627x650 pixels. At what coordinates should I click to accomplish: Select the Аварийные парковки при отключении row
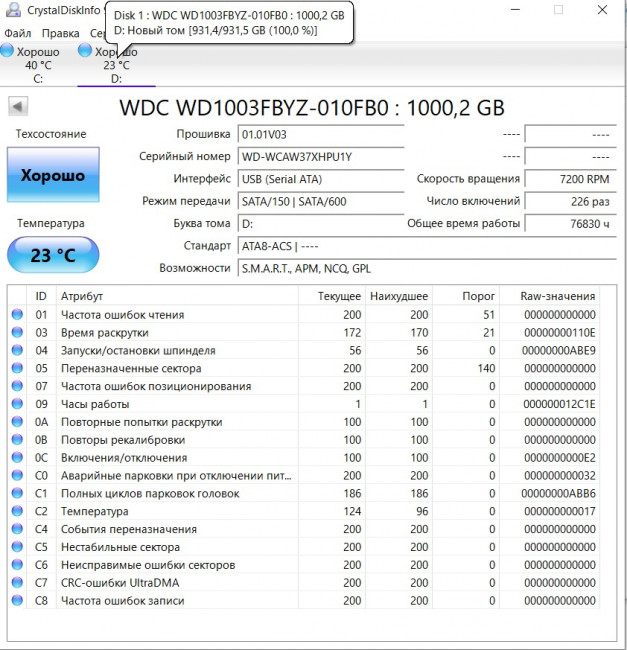coord(303,475)
